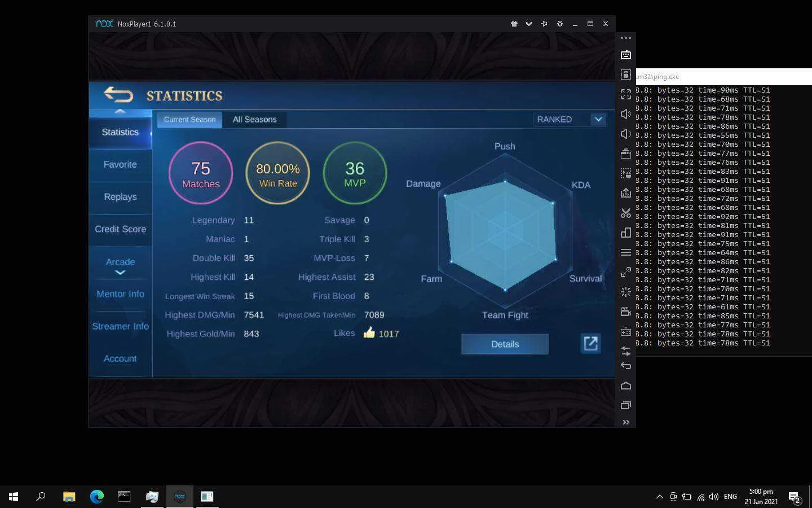Open the Arcade side menu item
Image resolution: width=812 pixels, height=508 pixels.
tap(120, 262)
